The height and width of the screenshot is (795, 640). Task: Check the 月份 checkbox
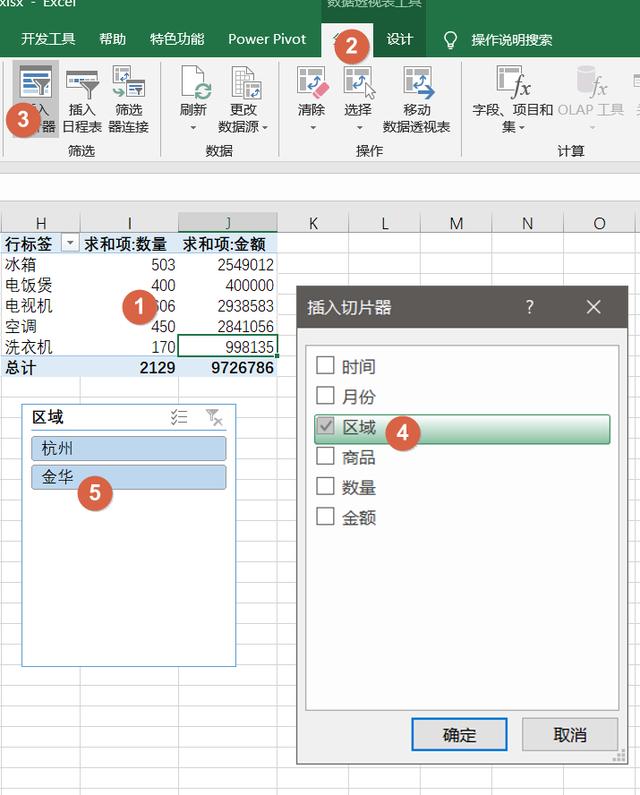pyautogui.click(x=325, y=395)
